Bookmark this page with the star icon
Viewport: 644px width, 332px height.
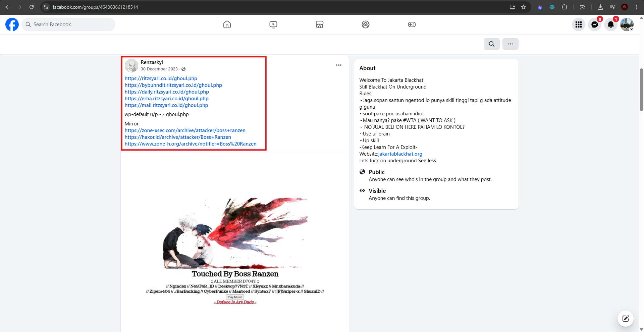[x=523, y=7]
